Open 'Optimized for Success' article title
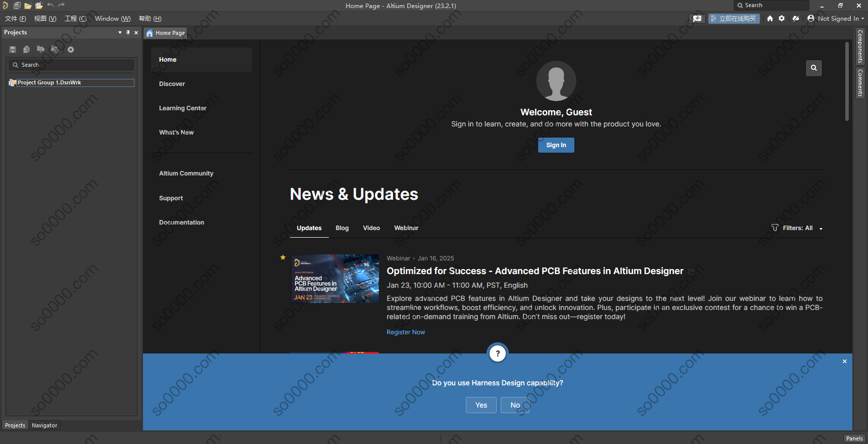868x444 pixels. pos(535,271)
